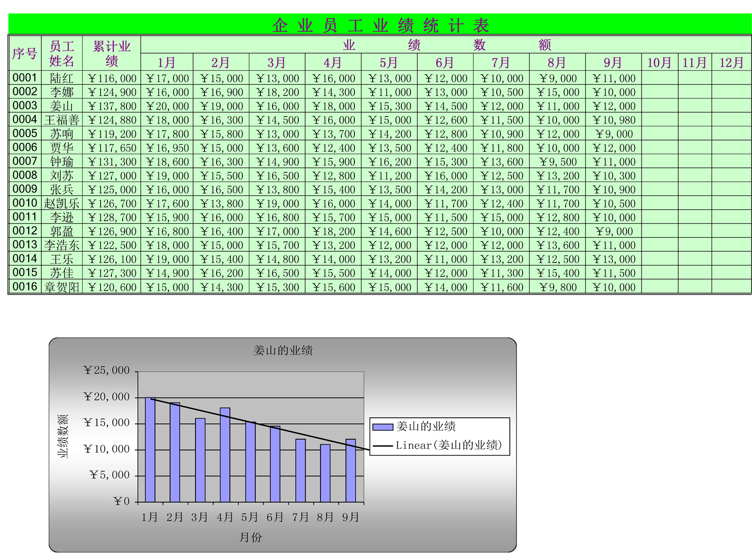The height and width of the screenshot is (560, 752).
Task: Click the 12月 column header
Action: [x=731, y=62]
